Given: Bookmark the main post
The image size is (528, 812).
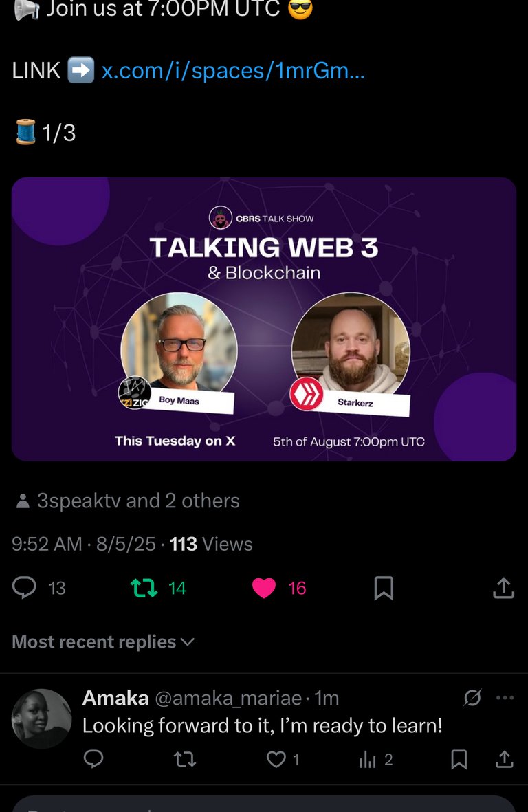Looking at the screenshot, I should point(384,589).
